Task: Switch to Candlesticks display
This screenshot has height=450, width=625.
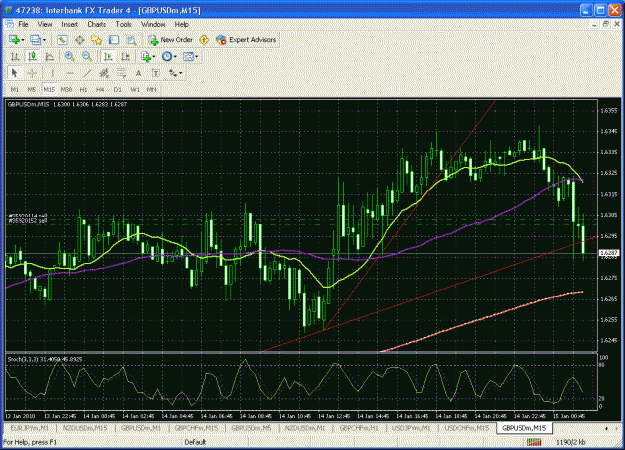Action: tap(32, 57)
